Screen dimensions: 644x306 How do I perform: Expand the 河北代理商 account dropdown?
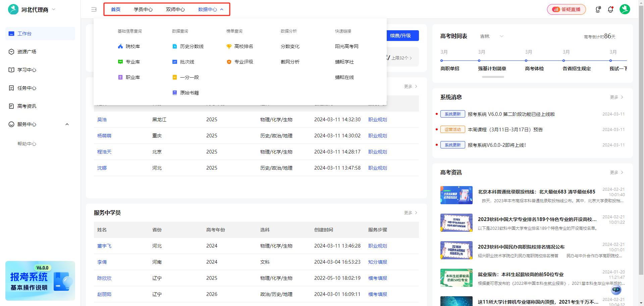(x=54, y=9)
